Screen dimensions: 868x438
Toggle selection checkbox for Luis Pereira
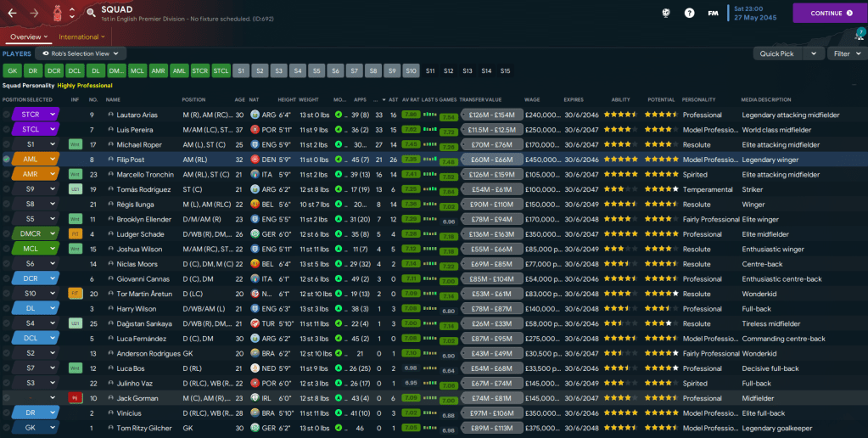pos(7,129)
